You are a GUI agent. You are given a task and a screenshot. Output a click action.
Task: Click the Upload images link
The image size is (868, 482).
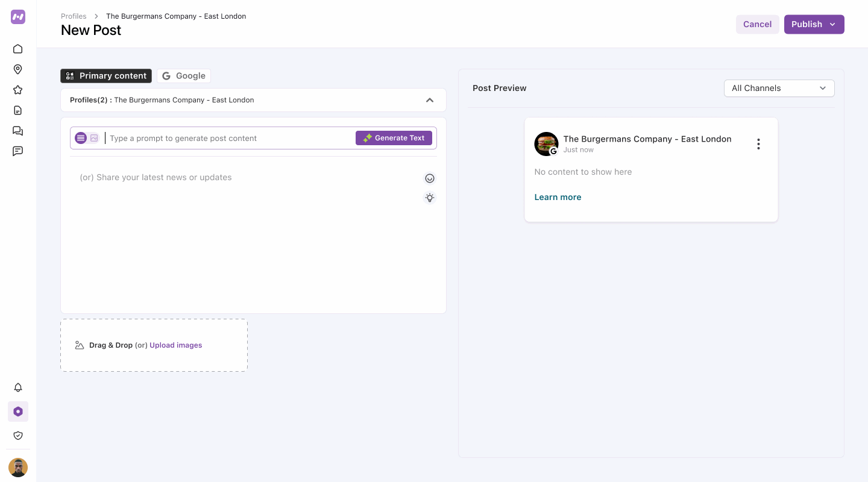point(176,345)
